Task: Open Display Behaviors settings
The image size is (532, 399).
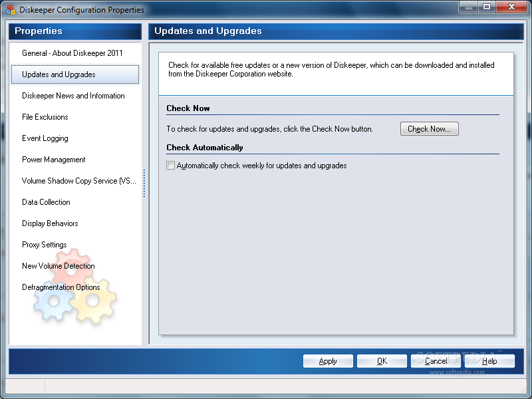Action: tap(51, 223)
